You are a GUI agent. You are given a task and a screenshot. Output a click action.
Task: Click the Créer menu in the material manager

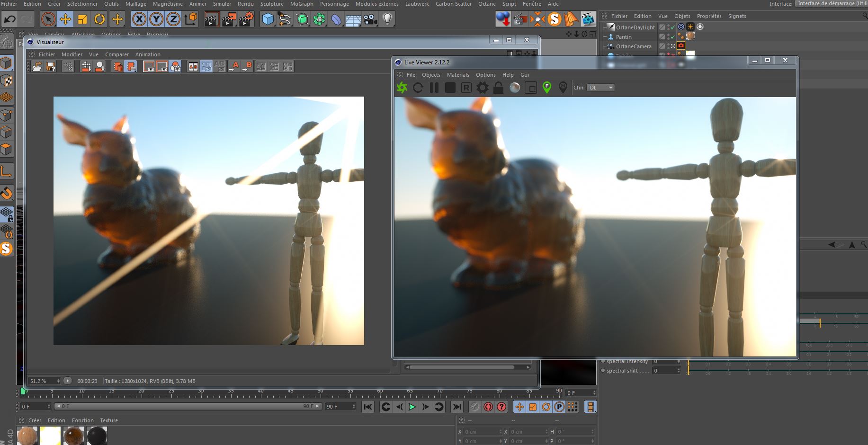click(x=35, y=420)
